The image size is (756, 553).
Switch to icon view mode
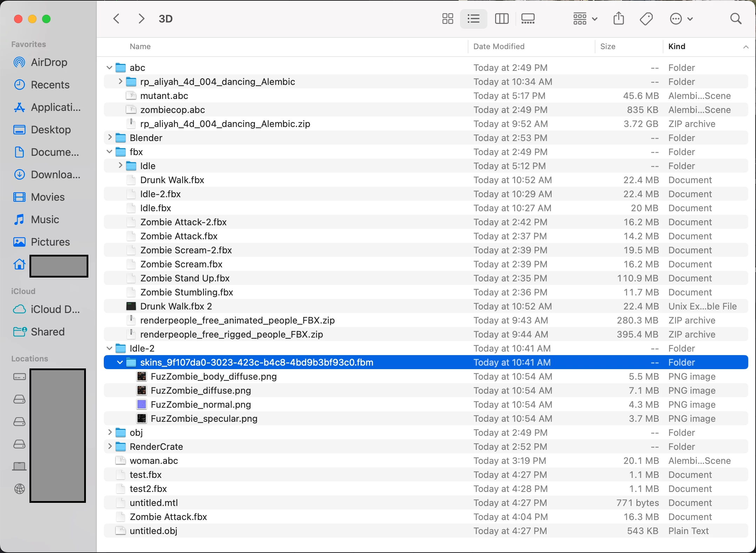[x=447, y=19]
